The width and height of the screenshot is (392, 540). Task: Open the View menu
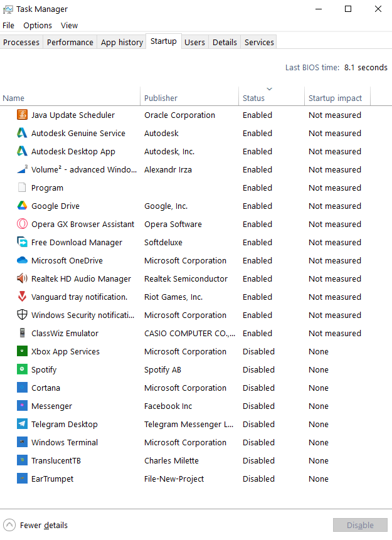tap(69, 26)
